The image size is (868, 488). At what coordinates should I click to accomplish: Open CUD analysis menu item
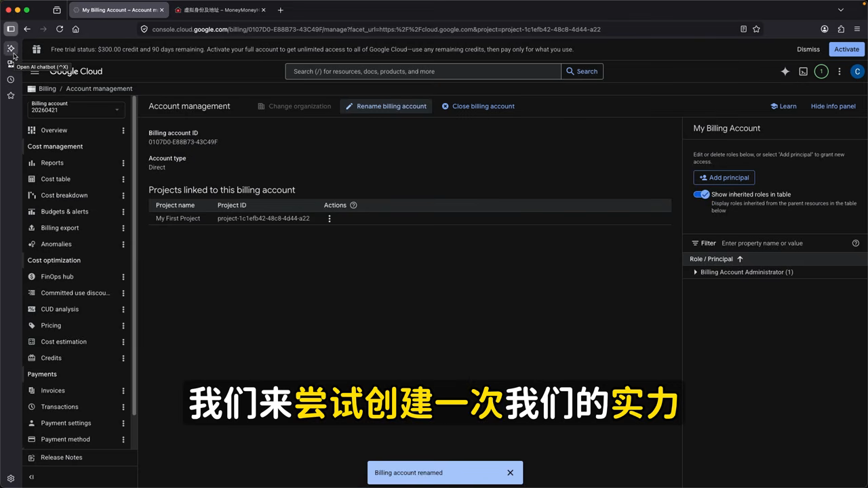[x=60, y=309]
